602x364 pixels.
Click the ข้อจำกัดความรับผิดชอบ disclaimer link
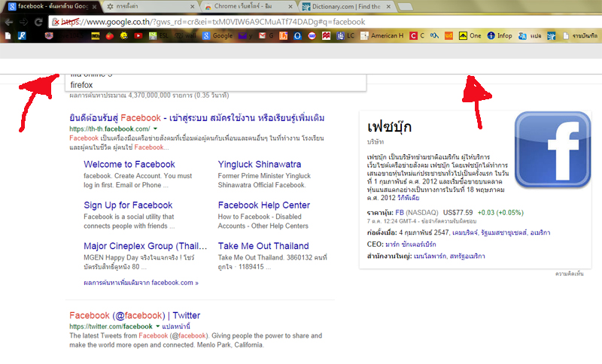point(448,221)
